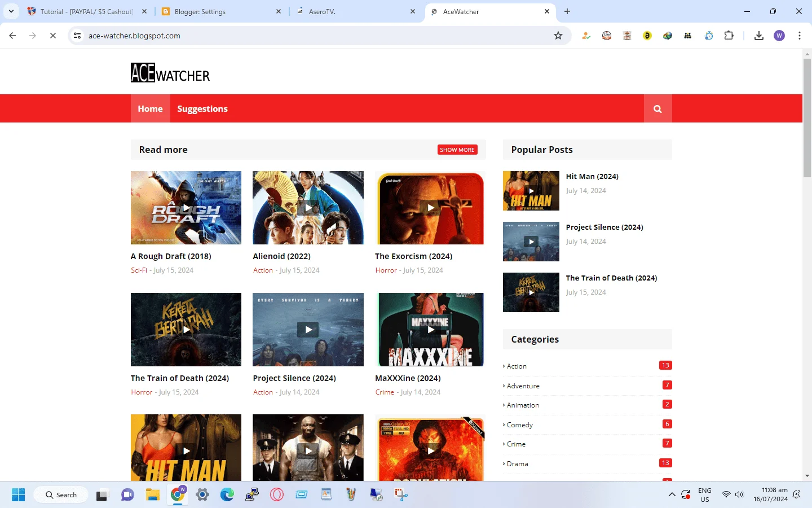Image resolution: width=812 pixels, height=508 pixels.
Task: Close the Blogger: Settings tab
Action: click(279, 11)
